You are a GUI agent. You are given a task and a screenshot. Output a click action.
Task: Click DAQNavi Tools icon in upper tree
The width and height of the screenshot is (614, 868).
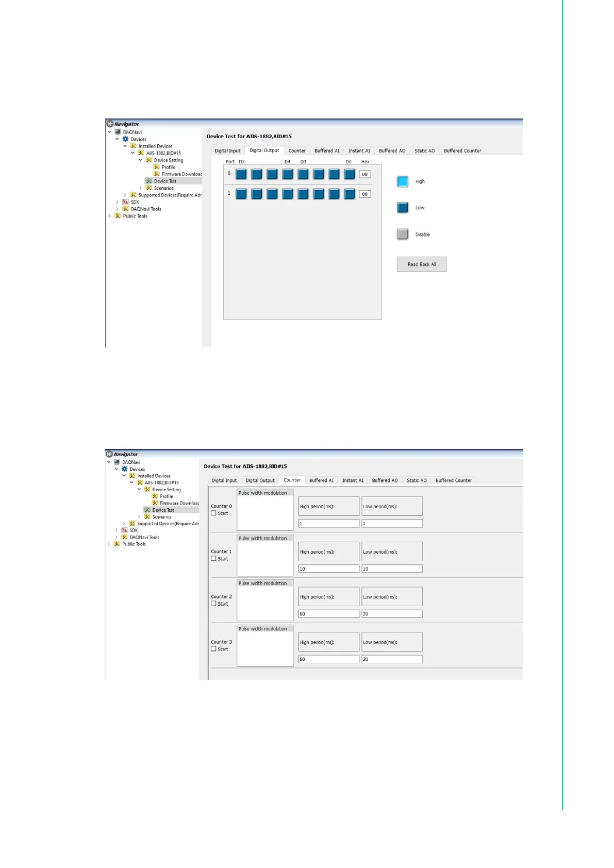pyautogui.click(x=125, y=209)
